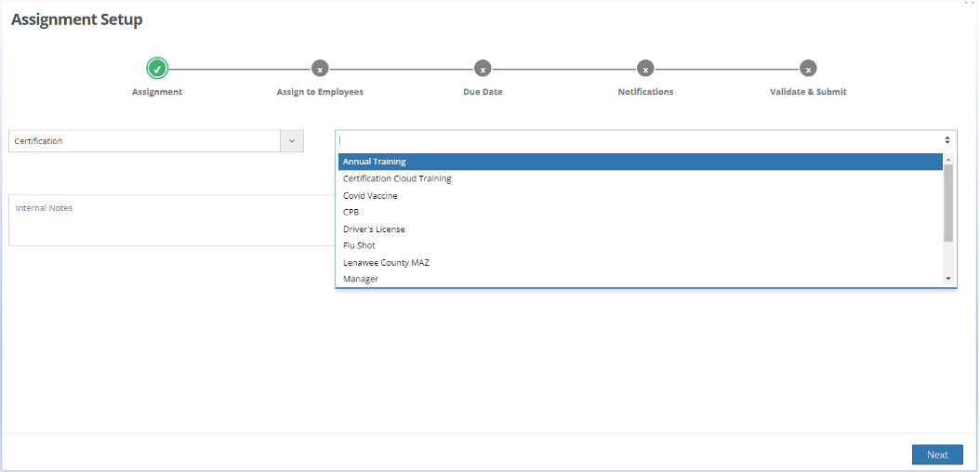
Task: Choose Certification Cloud Training option
Action: click(641, 178)
